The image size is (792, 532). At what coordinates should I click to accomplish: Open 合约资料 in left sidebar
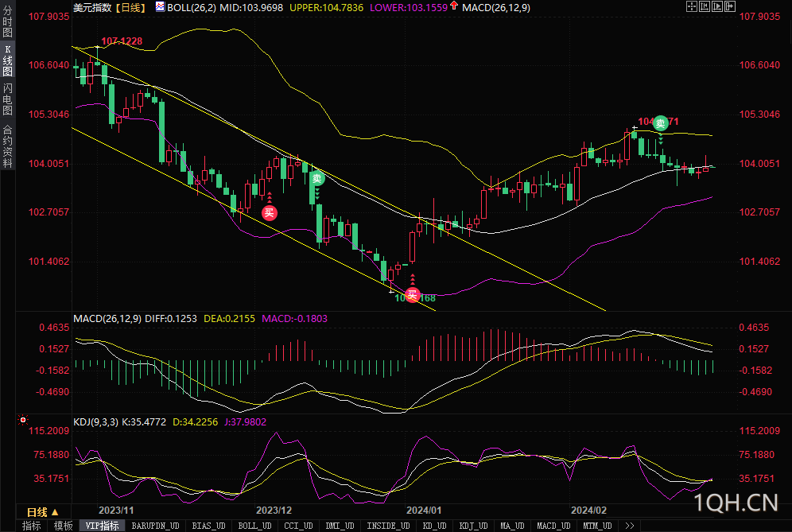tap(7, 146)
